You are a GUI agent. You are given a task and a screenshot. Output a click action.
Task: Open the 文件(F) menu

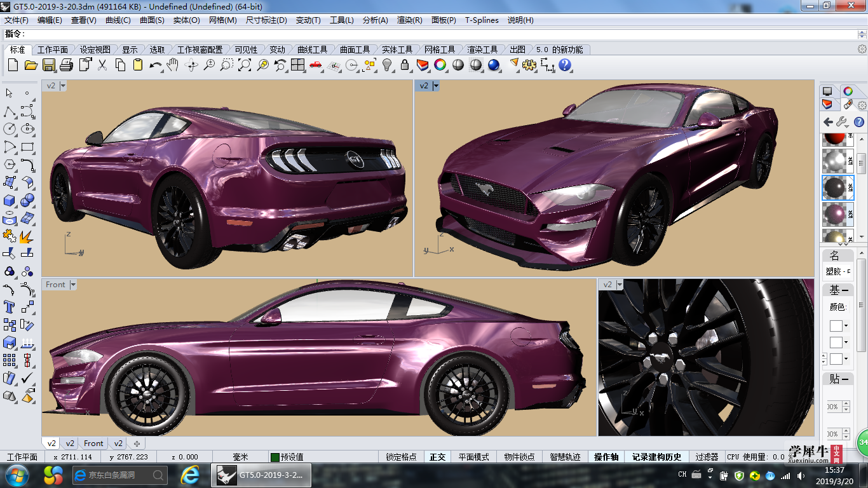[x=17, y=20]
